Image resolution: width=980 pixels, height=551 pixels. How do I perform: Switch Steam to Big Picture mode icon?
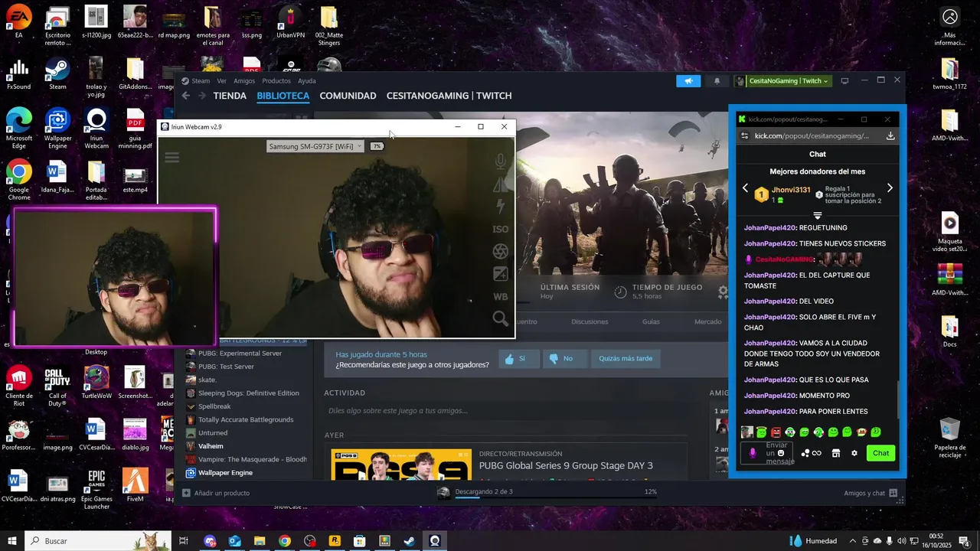click(x=844, y=81)
